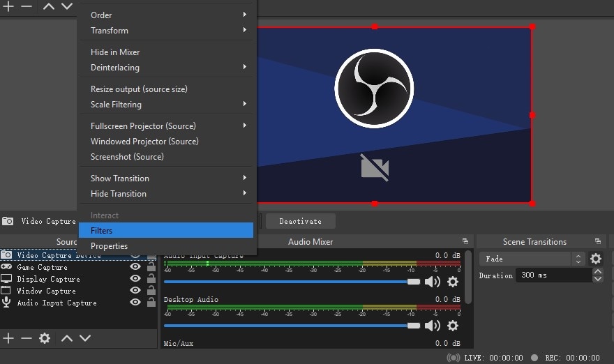Click the Mic/Aux channel label
614x364 pixels.
(178, 343)
